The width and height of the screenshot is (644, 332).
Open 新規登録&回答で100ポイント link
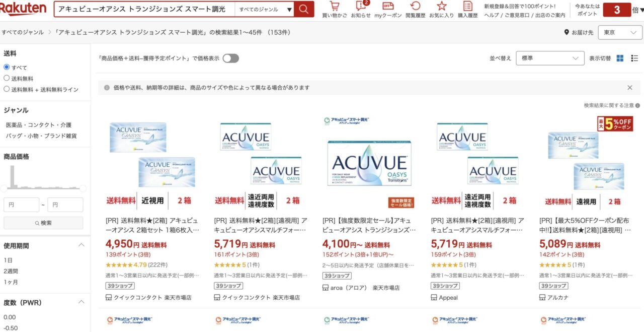pos(520,6)
